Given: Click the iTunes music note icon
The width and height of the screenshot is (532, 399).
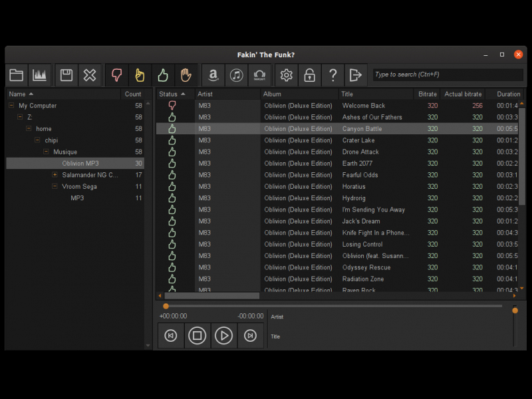Looking at the screenshot, I should [x=236, y=75].
